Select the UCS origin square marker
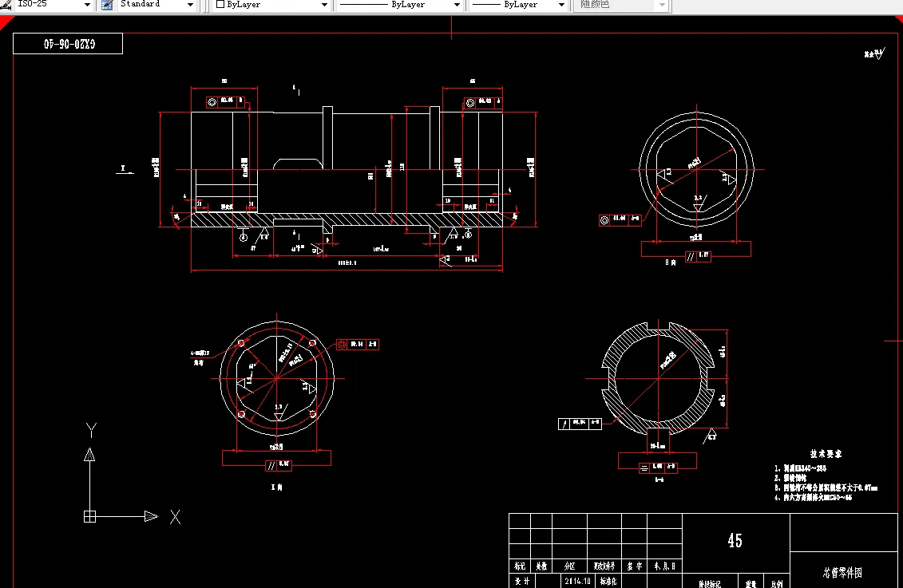903x588 pixels. (x=90, y=517)
